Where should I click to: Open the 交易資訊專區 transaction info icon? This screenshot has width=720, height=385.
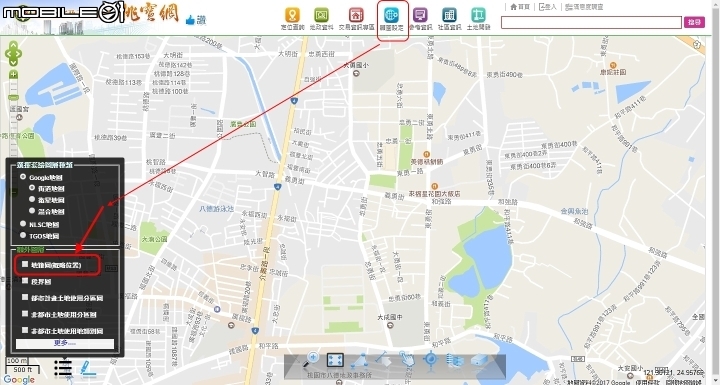coord(356,16)
